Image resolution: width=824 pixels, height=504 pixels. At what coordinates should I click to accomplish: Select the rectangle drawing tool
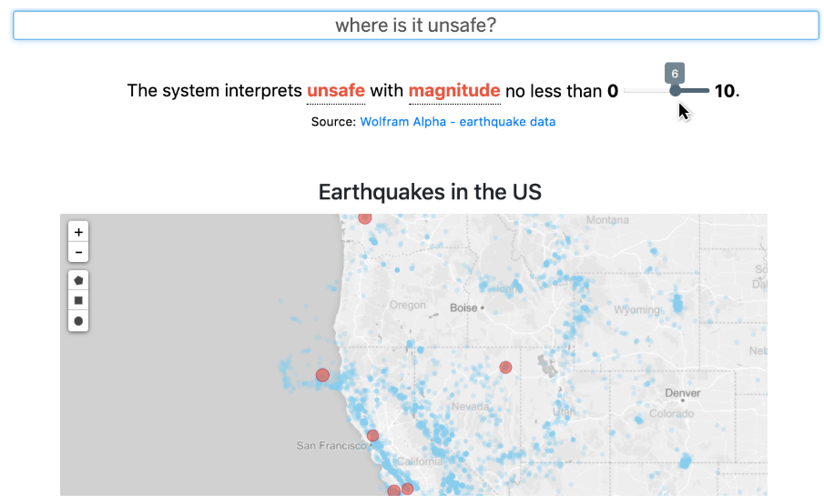tap(79, 300)
